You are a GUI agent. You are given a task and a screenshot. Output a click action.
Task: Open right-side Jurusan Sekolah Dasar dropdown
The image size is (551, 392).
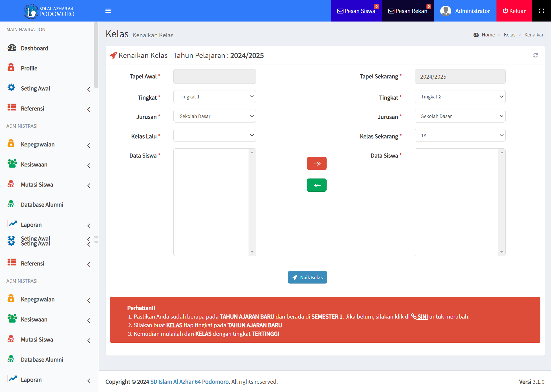click(x=460, y=116)
